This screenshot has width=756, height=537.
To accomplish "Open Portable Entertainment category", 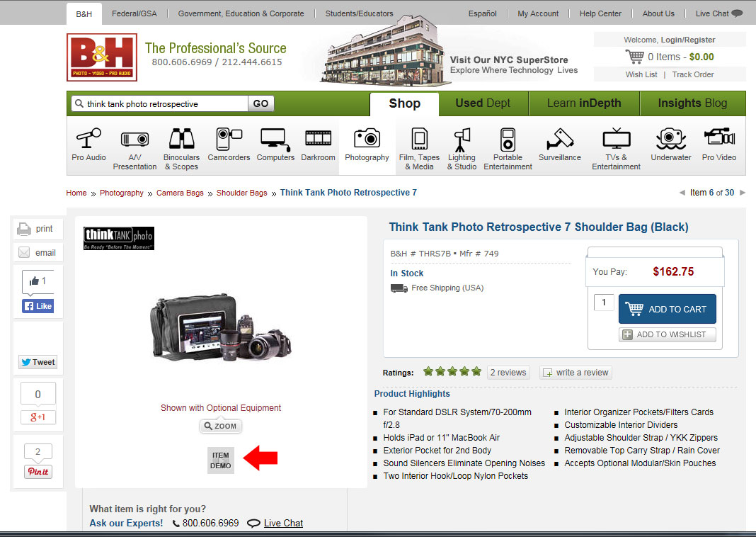I will click(508, 149).
